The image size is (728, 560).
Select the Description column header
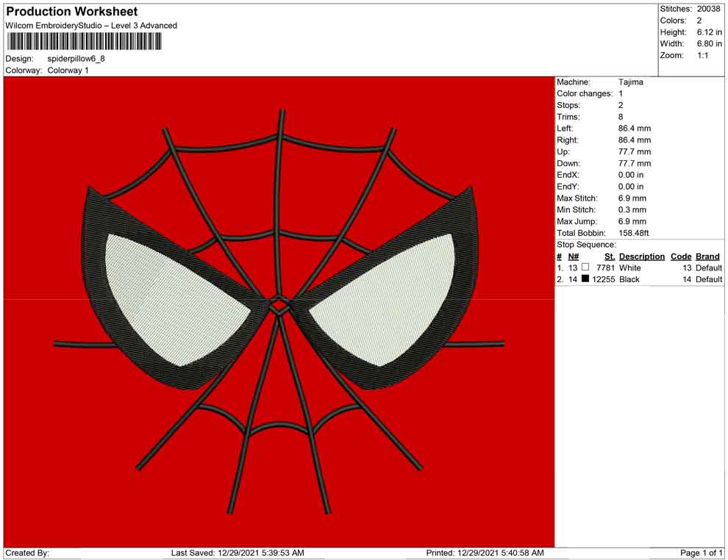pos(641,256)
